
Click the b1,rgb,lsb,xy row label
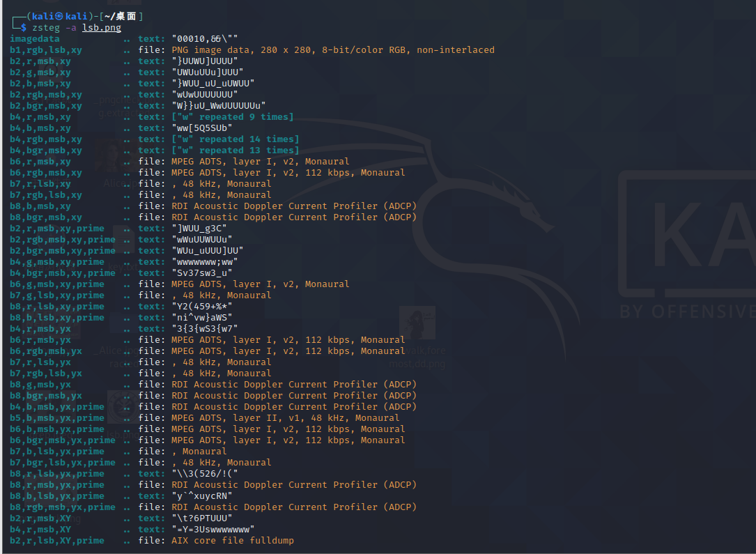point(46,50)
